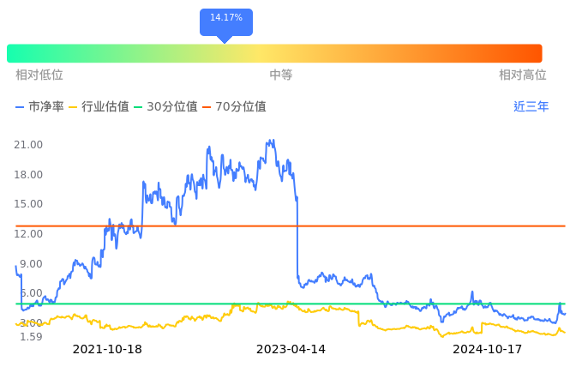Click the blue line marker beside 市净率
588x379 pixels.
click(x=20, y=107)
